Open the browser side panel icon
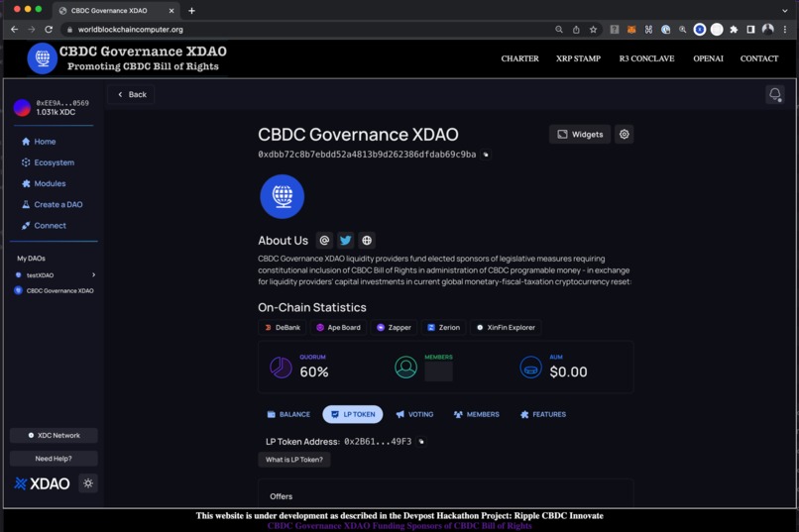799x532 pixels. [750, 30]
